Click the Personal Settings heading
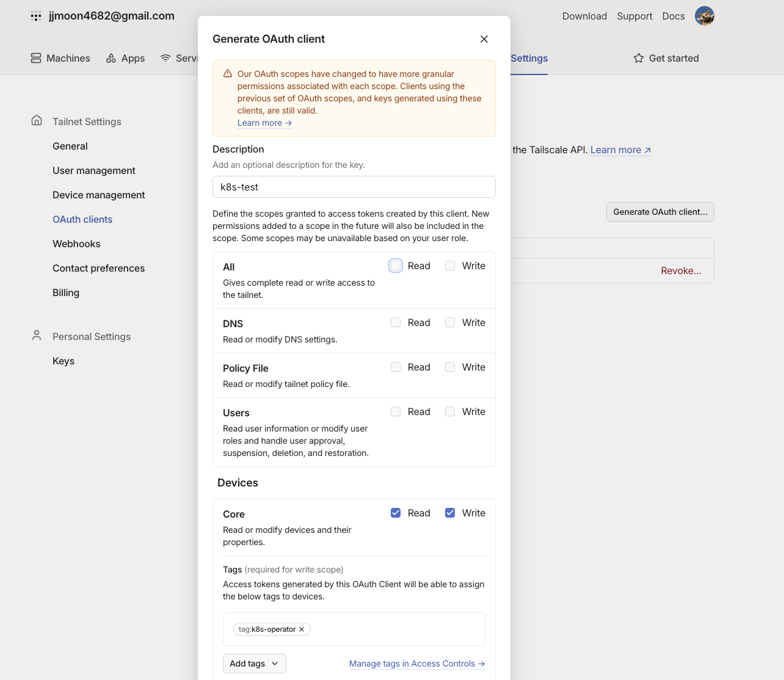 pyautogui.click(x=92, y=336)
